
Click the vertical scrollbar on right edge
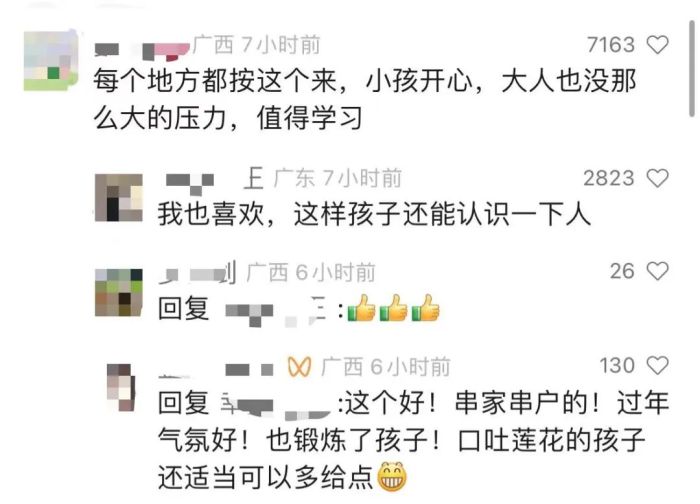point(691,68)
